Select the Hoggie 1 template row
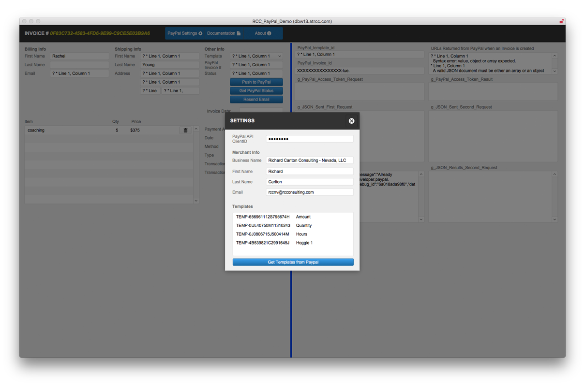Viewport: 585px width, 392px height. coord(293,243)
